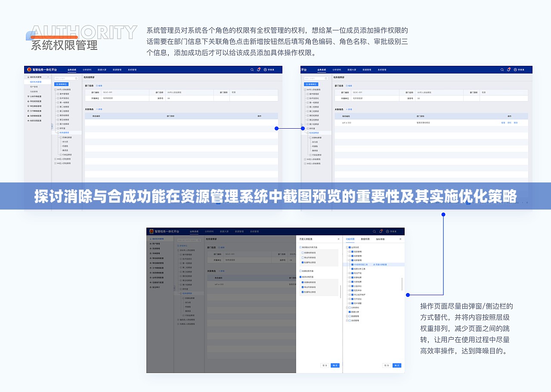Image resolution: width=551 pixels, height=392 pixels.
Task: Select the 审批级别配置 sidebar icon
Action: tap(28, 102)
